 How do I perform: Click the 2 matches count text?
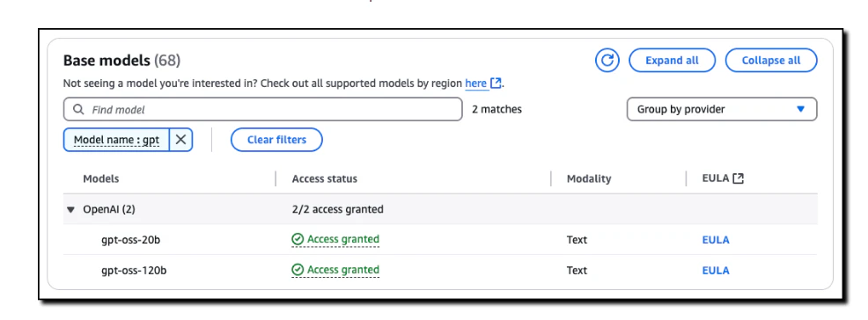(x=497, y=109)
